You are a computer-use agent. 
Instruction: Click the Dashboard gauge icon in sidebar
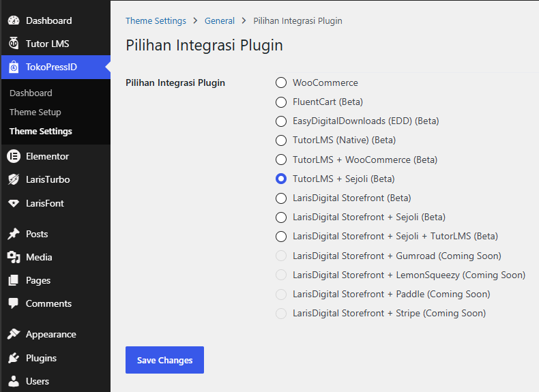click(14, 20)
